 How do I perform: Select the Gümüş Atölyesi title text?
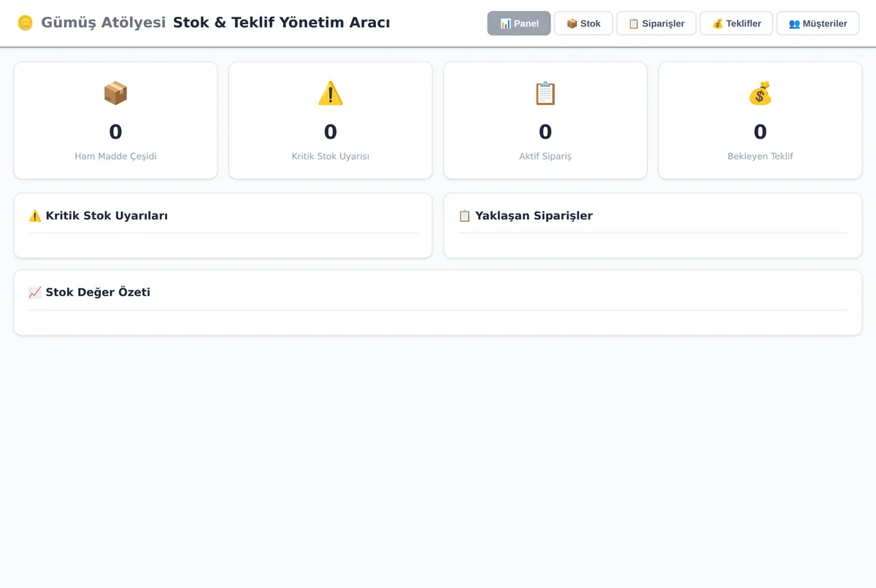pyautogui.click(x=104, y=23)
